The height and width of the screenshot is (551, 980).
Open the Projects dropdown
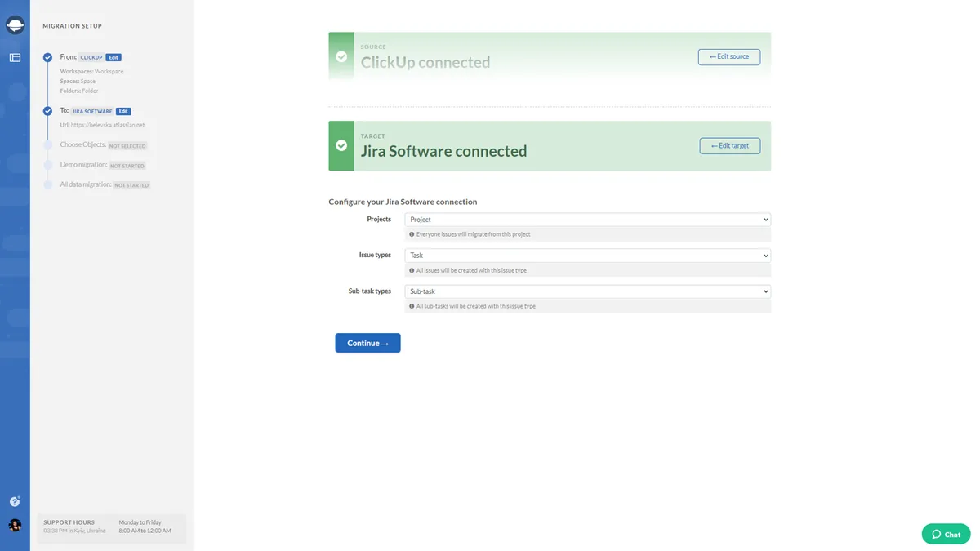[587, 220]
